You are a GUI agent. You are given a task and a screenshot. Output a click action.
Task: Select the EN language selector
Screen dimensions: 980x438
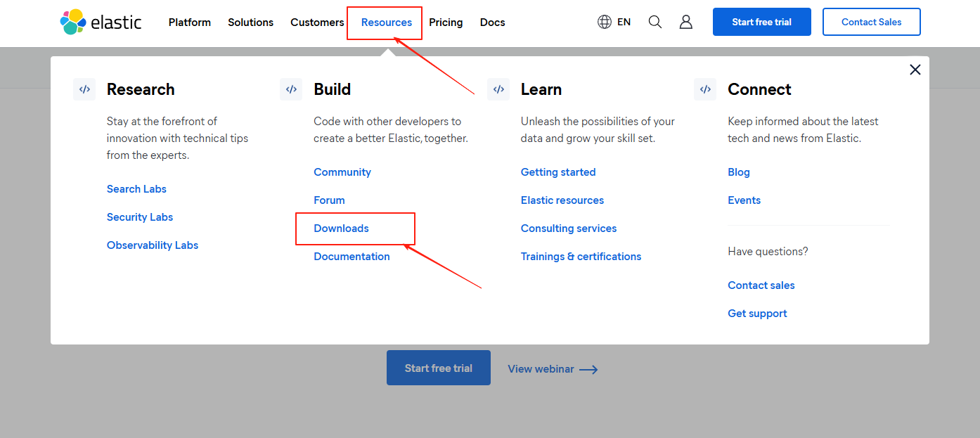pyautogui.click(x=624, y=22)
